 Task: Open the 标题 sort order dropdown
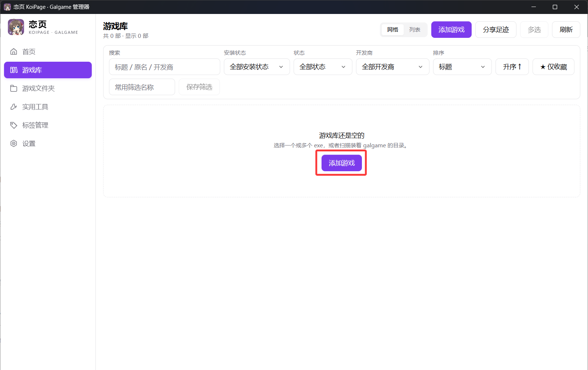(x=462, y=67)
